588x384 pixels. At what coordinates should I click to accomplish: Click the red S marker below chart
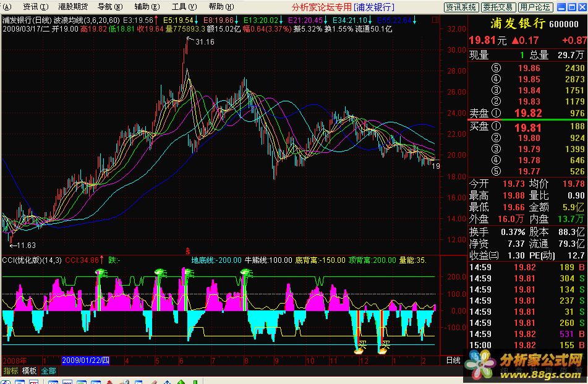(188, 251)
